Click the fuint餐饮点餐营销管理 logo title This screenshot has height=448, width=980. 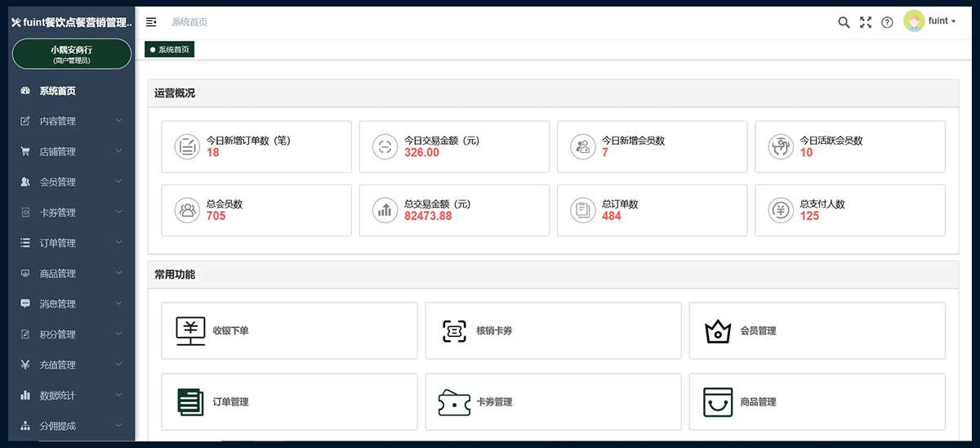(72, 22)
